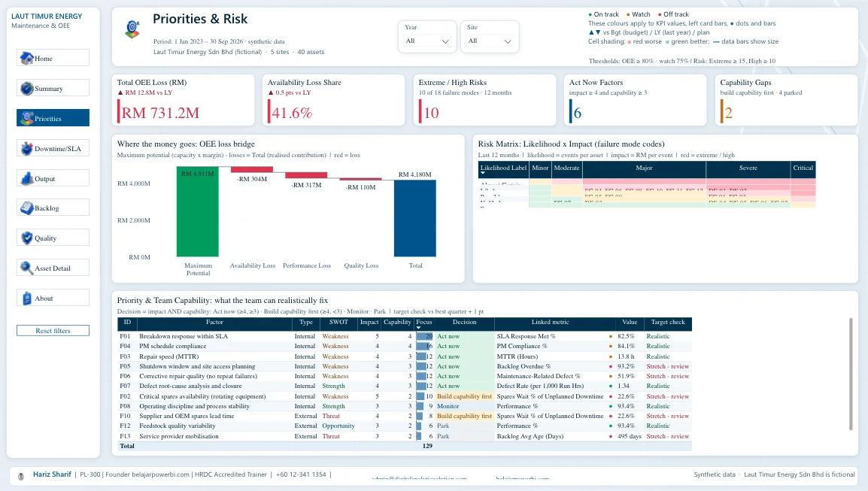This screenshot has width=868, height=491.
Task: Open the Output chart icon
Action: point(26,178)
